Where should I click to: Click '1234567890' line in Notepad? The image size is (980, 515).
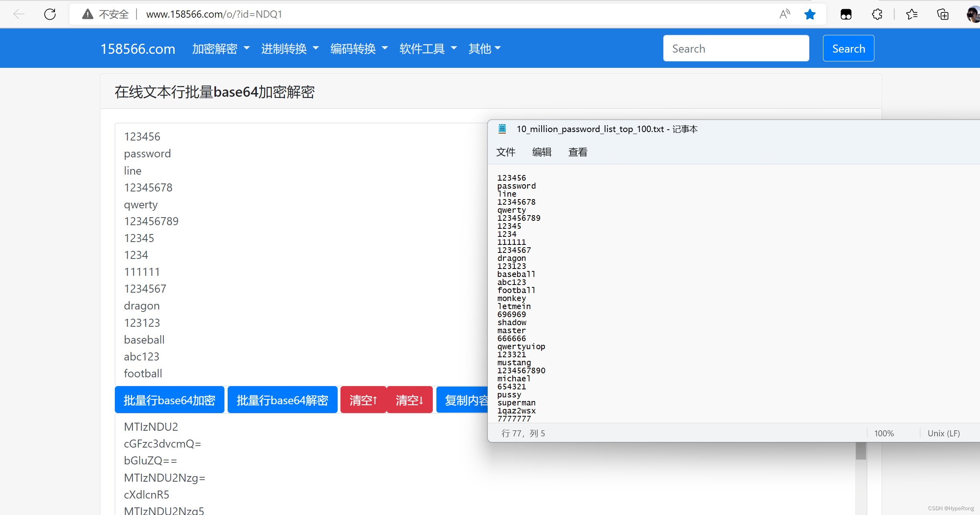[x=521, y=370]
